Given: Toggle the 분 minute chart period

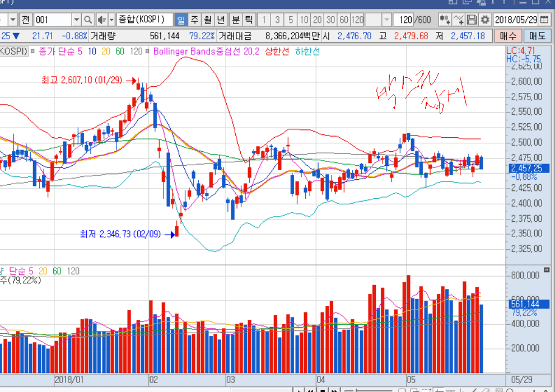Looking at the screenshot, I should point(236,20).
